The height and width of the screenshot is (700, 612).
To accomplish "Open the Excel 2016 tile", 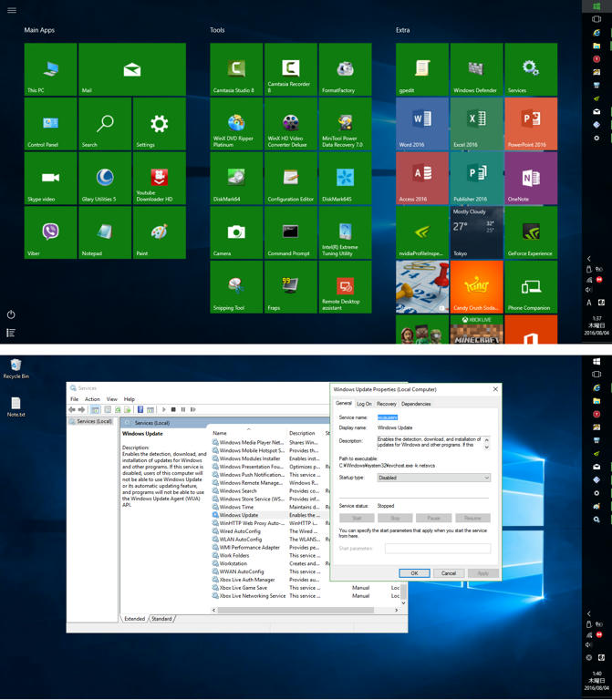I will click(x=476, y=124).
